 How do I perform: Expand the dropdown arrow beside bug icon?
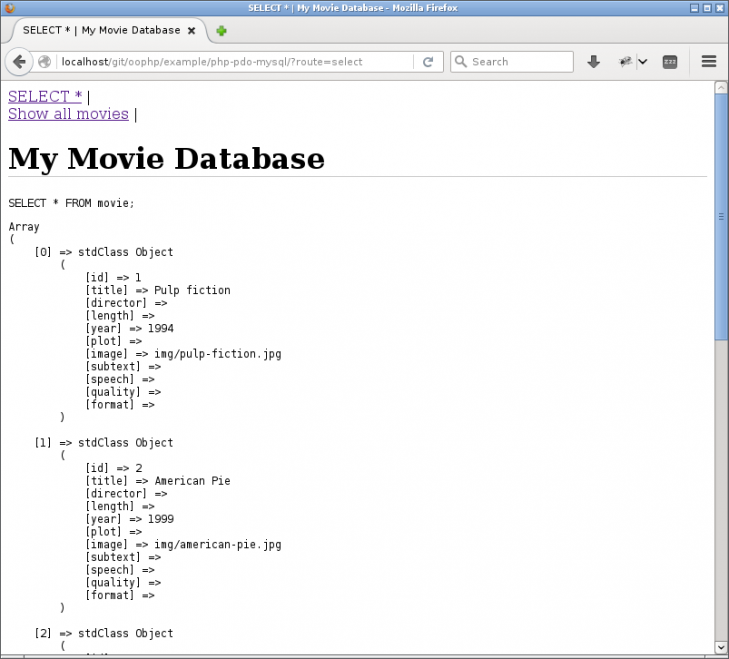click(643, 61)
